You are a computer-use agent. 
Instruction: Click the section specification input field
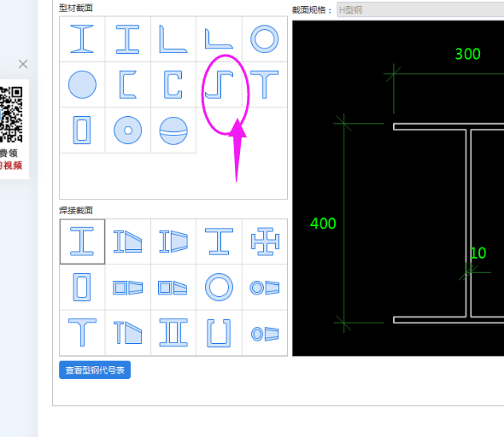[x=420, y=9]
